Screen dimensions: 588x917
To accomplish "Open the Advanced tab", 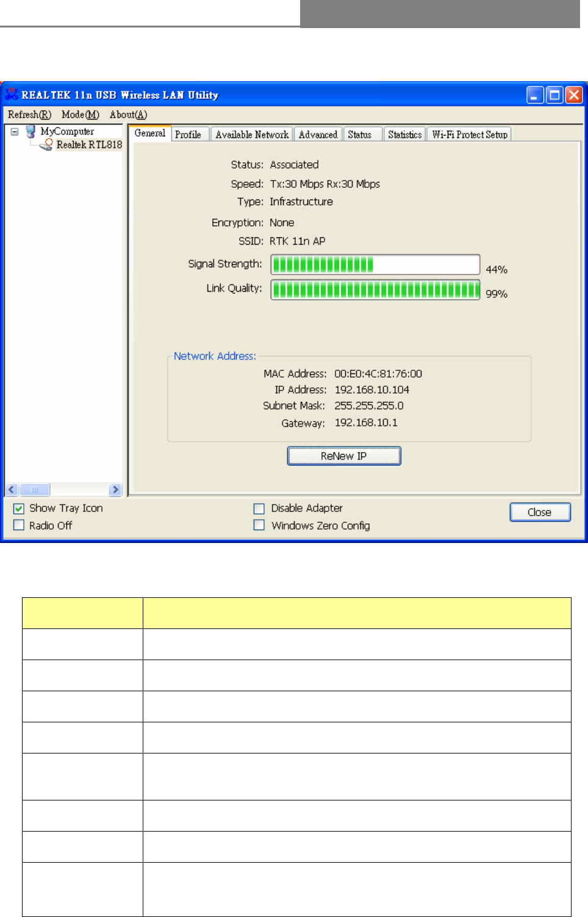I will [318, 134].
